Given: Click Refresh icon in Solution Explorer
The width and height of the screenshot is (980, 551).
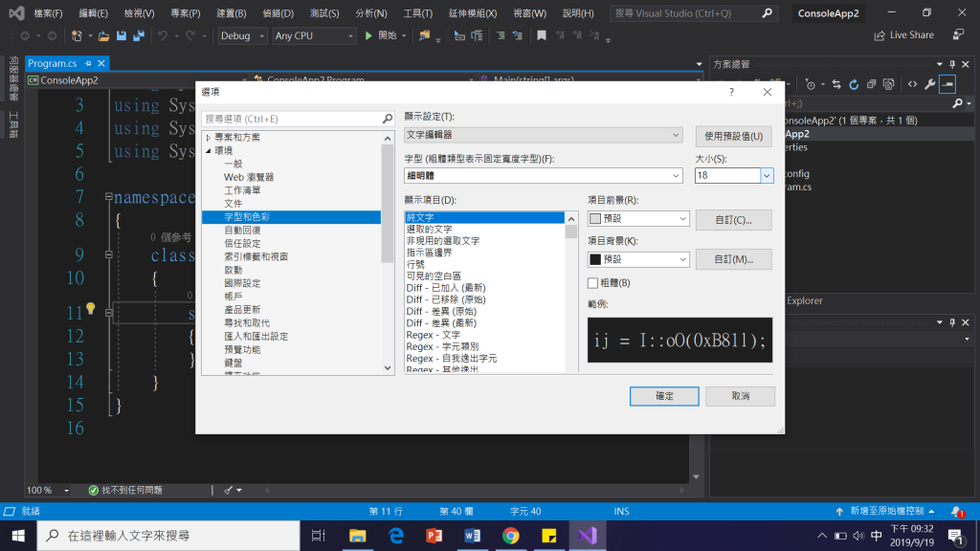Looking at the screenshot, I should (x=854, y=84).
